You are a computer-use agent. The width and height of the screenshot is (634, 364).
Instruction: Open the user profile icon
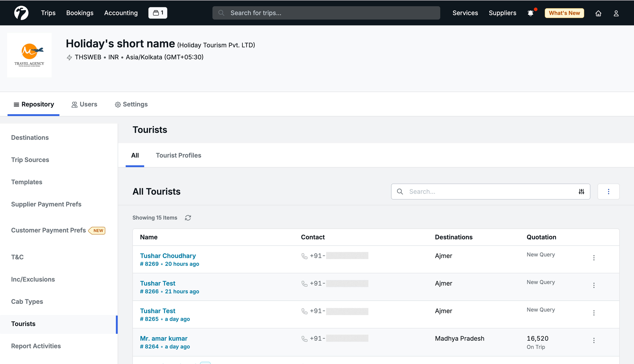click(x=616, y=13)
